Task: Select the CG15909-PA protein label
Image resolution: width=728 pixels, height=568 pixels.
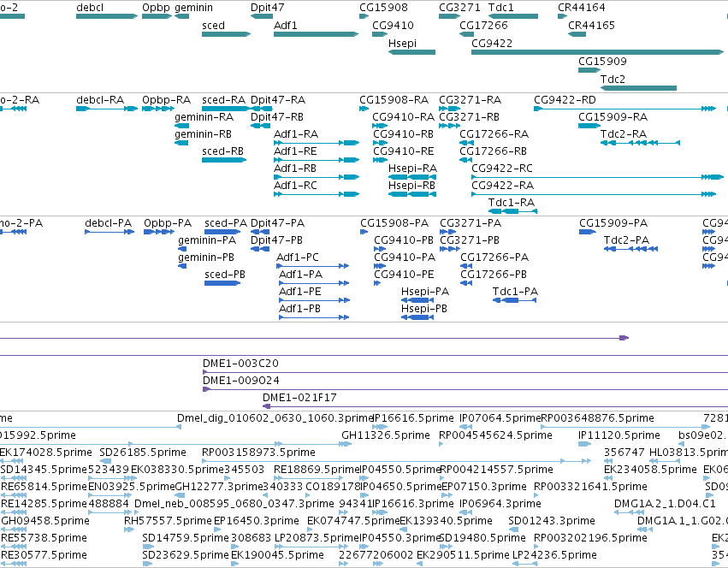Action: [613, 223]
